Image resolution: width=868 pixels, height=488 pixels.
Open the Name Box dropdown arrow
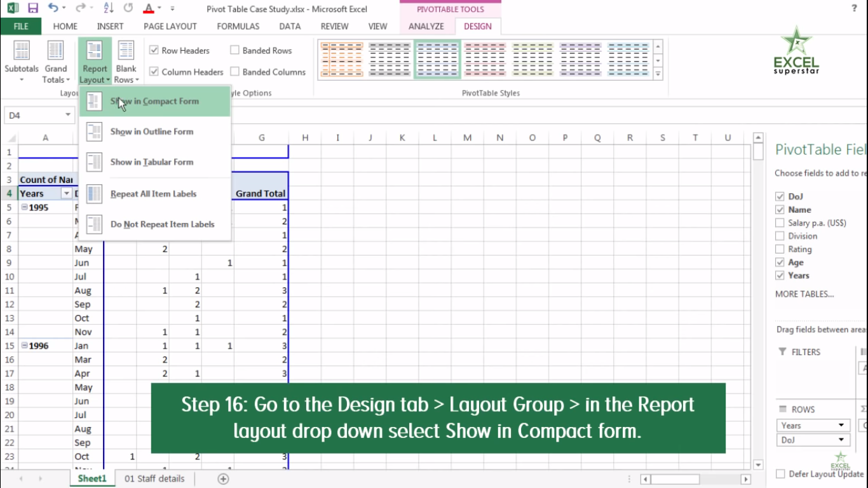67,115
